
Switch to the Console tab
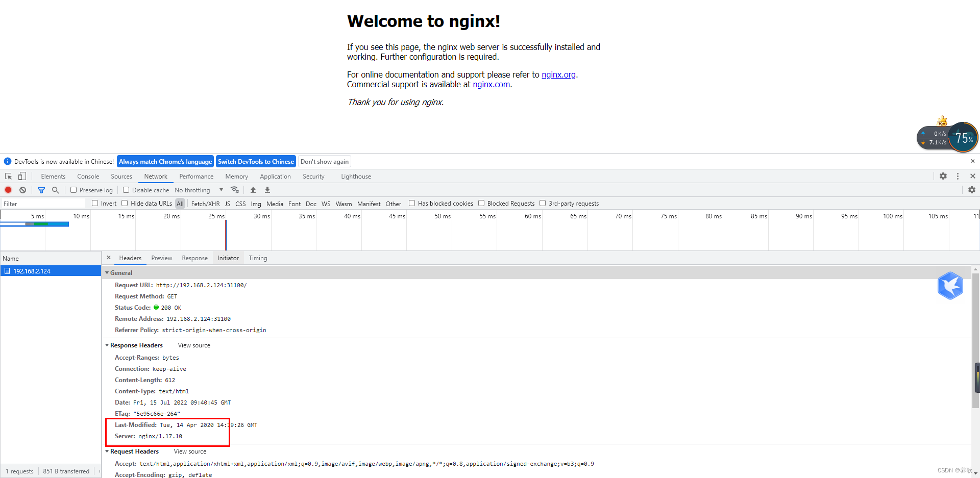coord(88,177)
